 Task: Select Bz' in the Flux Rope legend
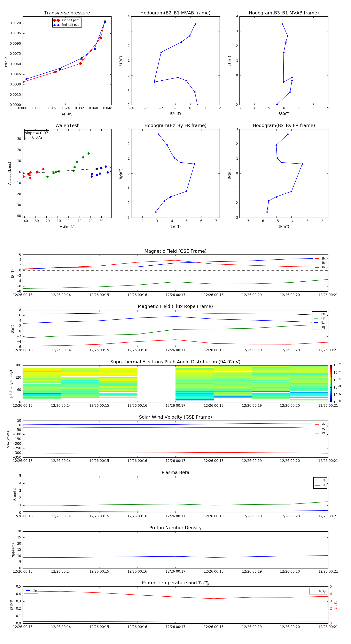tap(320, 323)
